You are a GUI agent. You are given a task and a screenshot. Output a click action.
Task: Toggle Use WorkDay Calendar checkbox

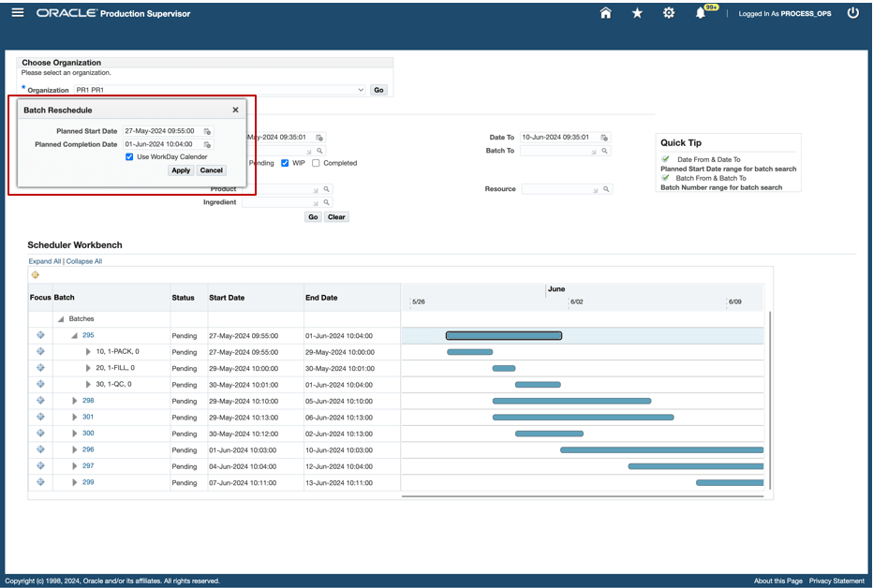click(129, 157)
